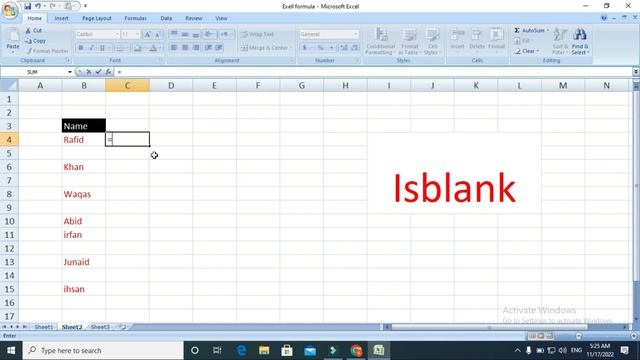640x360 pixels.
Task: Switch to Sheet1
Action: 44,327
